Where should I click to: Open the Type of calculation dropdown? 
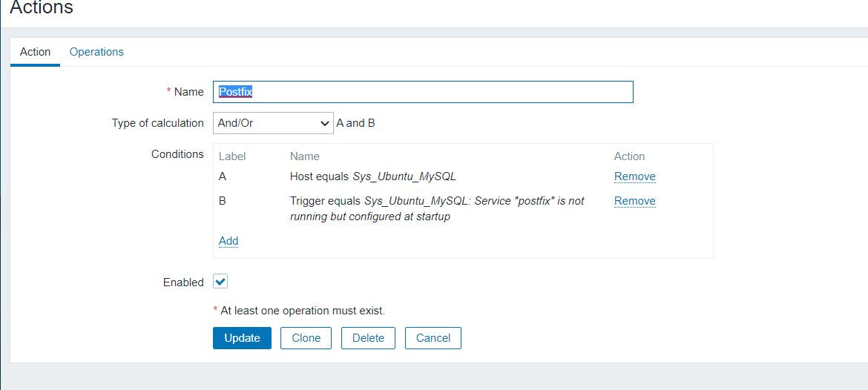[273, 123]
